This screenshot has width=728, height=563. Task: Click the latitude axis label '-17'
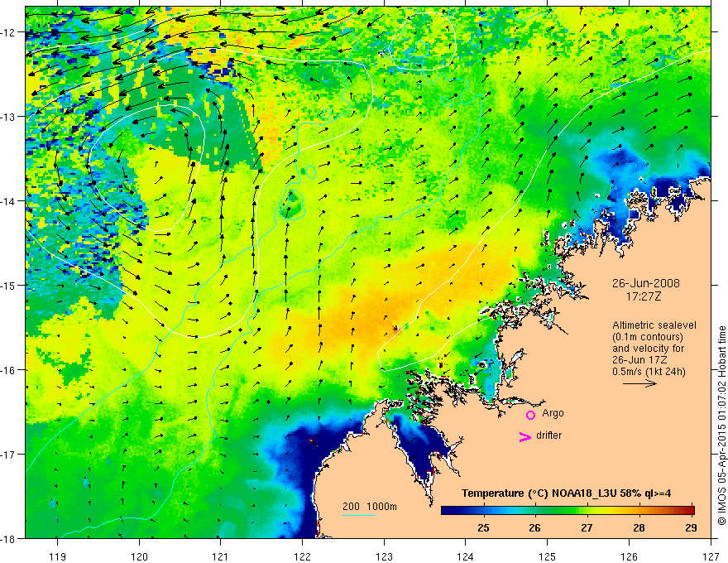(9, 455)
